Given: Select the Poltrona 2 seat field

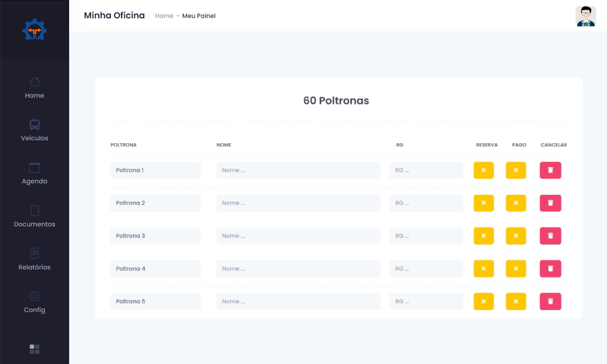Looking at the screenshot, I should pyautogui.click(x=155, y=203).
